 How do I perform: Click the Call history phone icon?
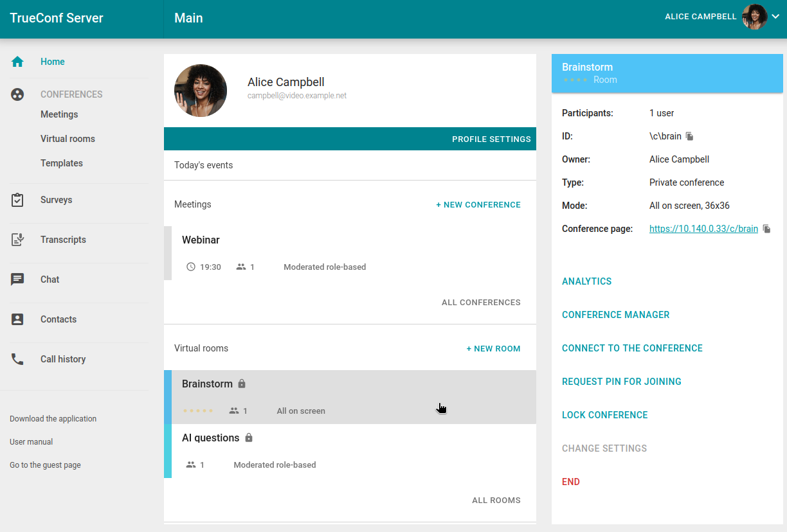[17, 359]
